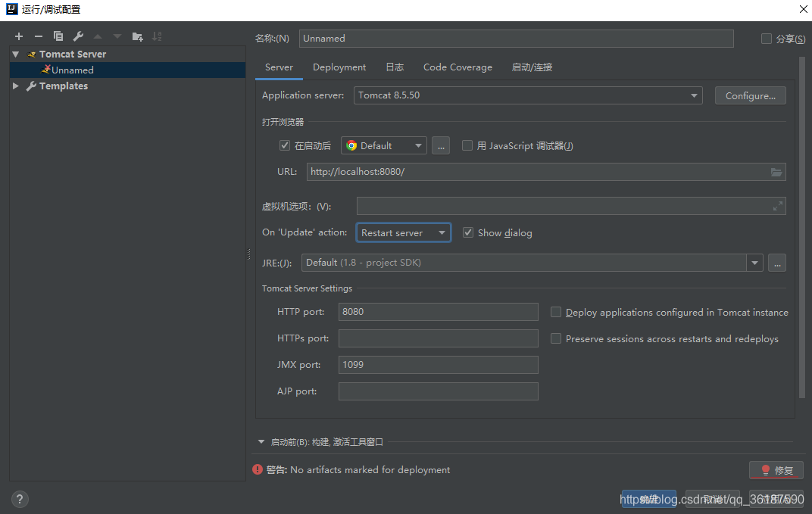Click the Tomcat Server icon in the tree
The height and width of the screenshot is (514, 812).
32,55
